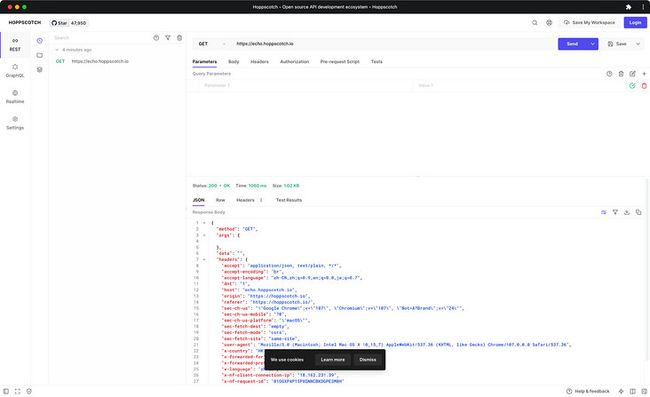
Task: Expand the Send options arrow
Action: (x=593, y=44)
